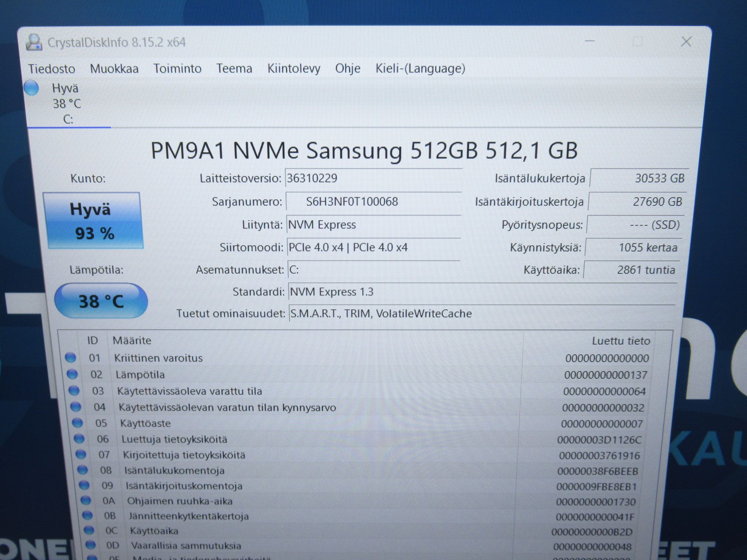Open the Muokkaa menu
The width and height of the screenshot is (747, 560).
[114, 69]
